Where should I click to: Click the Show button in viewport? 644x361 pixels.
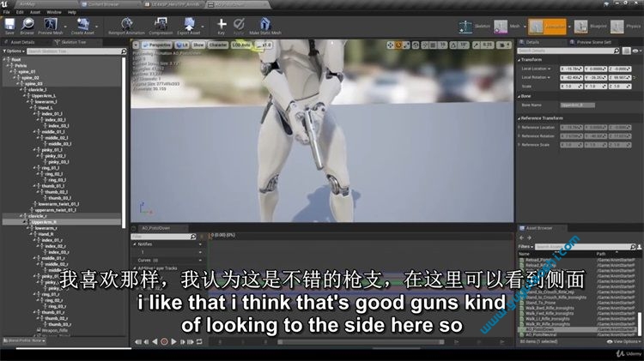click(x=198, y=45)
